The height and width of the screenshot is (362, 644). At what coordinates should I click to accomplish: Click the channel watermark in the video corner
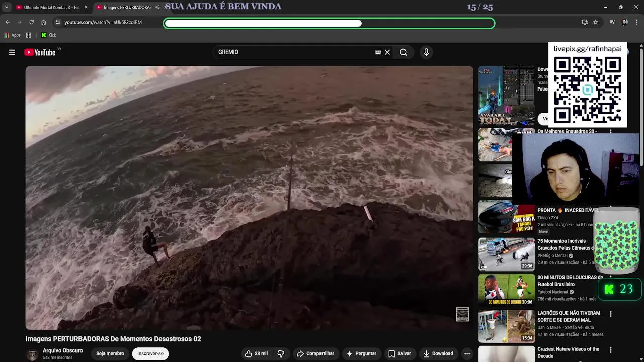462,314
